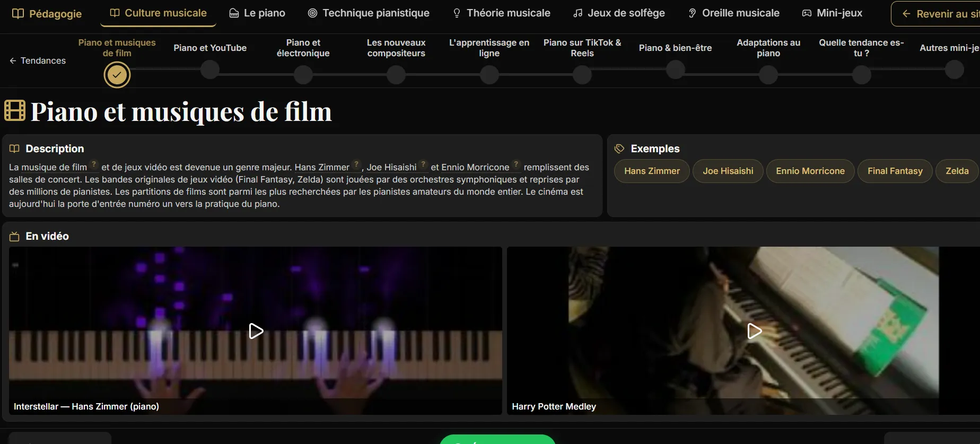Open the help tooltip after Hans Zimmer
This screenshot has width=980, height=444.
(357, 164)
